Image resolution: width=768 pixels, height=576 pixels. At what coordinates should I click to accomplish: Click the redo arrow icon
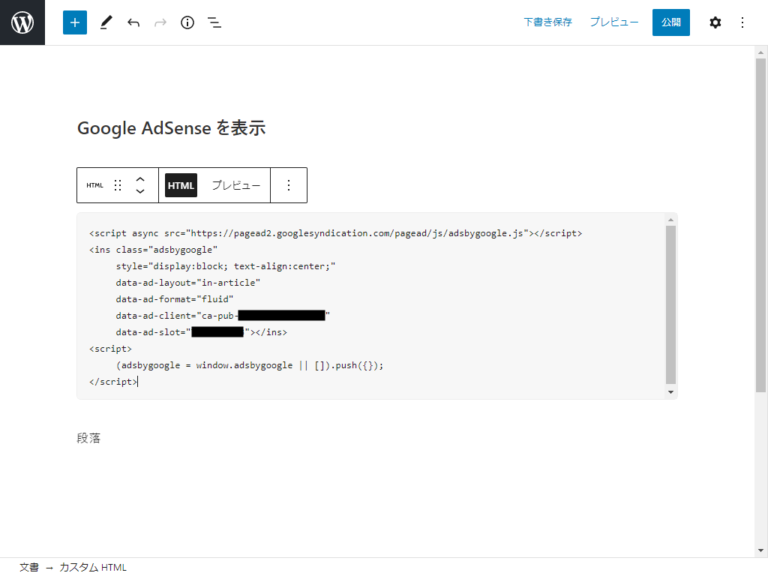[x=160, y=22]
